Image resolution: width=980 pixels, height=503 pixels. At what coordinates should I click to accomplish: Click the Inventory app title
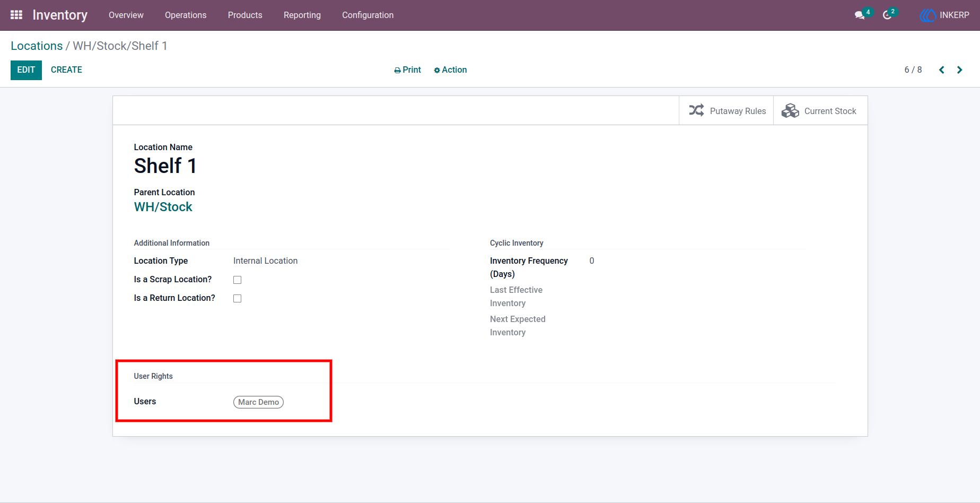pyautogui.click(x=60, y=15)
